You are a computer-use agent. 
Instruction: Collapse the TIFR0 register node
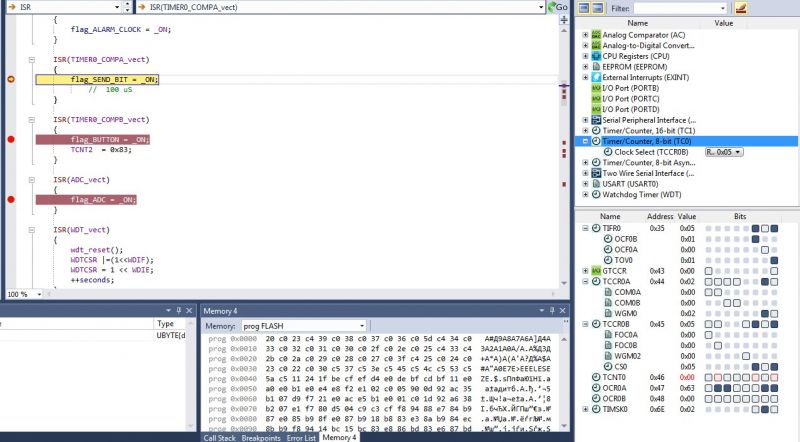tap(585, 228)
